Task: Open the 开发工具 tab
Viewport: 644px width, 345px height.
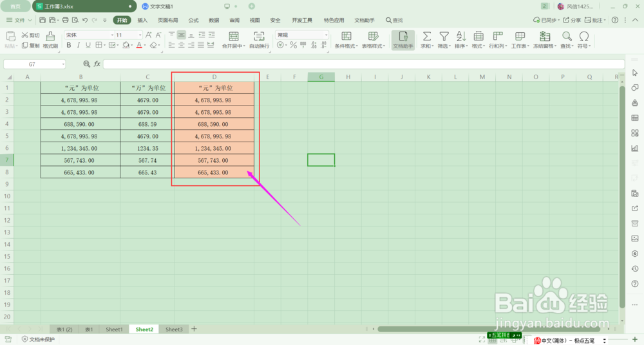Action: coord(302,20)
